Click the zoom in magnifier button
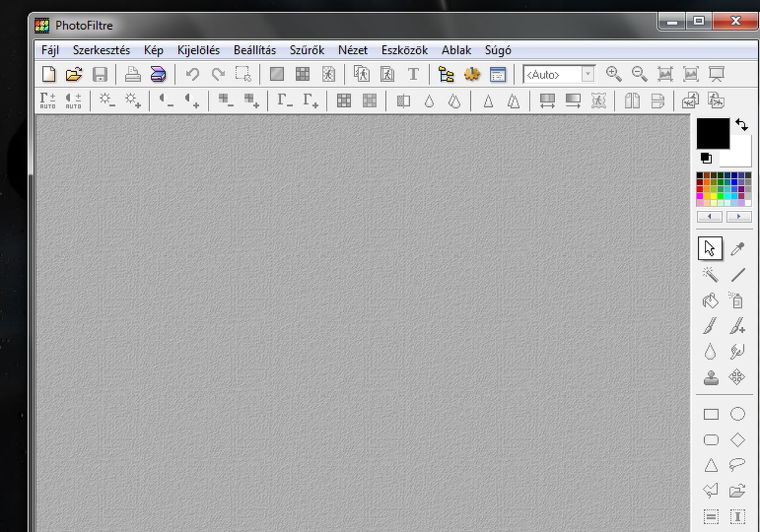Viewport: 760px width, 532px height. [614, 74]
